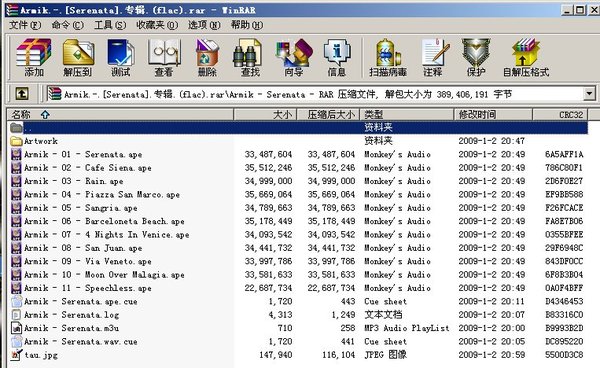Select Armik - 05 - Sangria.ape
Viewport: 600px width, 368px height.
tap(81, 208)
